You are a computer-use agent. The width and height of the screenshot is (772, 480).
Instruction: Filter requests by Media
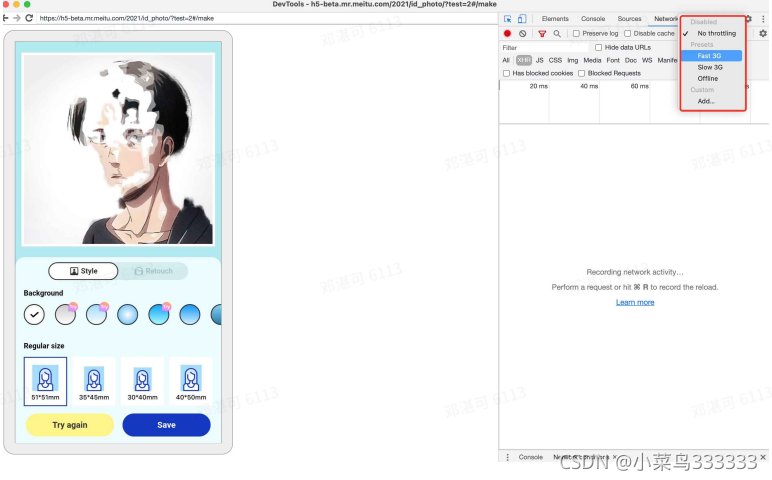click(x=592, y=60)
